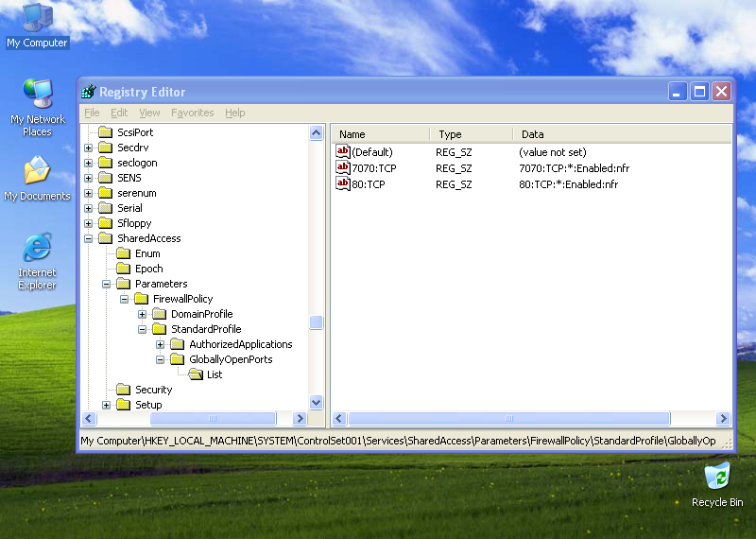
Task: Collapse the SharedAccess key
Action: 88,238
